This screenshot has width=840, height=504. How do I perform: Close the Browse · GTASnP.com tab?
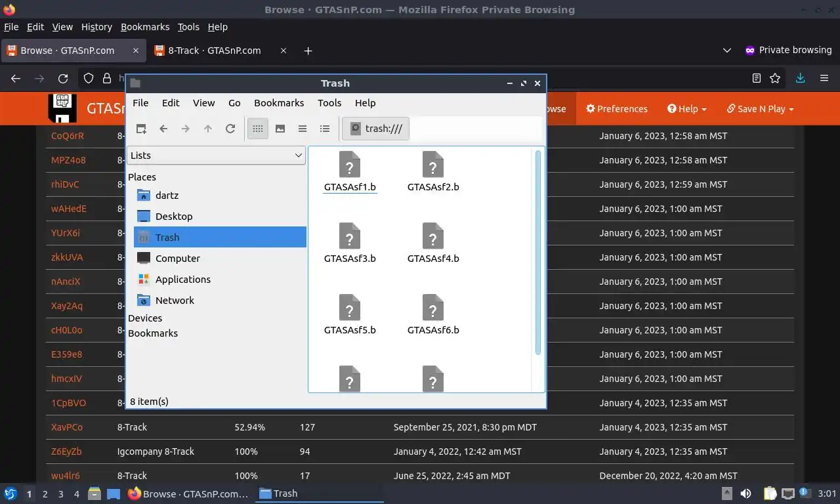click(136, 51)
